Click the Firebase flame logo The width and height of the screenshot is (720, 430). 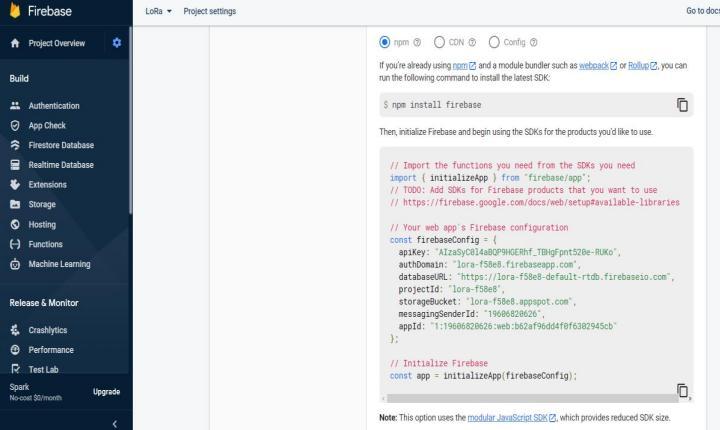pyautogui.click(x=15, y=10)
